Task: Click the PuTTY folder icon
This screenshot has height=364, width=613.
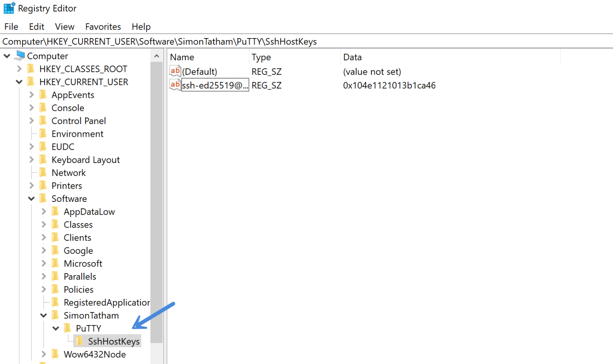Action: pyautogui.click(x=68, y=328)
